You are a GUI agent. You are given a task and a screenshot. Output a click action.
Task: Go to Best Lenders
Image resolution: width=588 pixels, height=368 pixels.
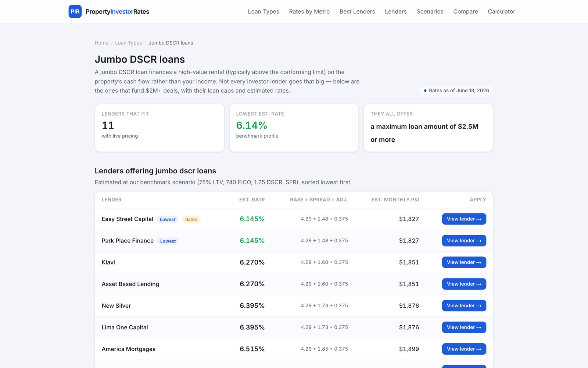click(357, 11)
